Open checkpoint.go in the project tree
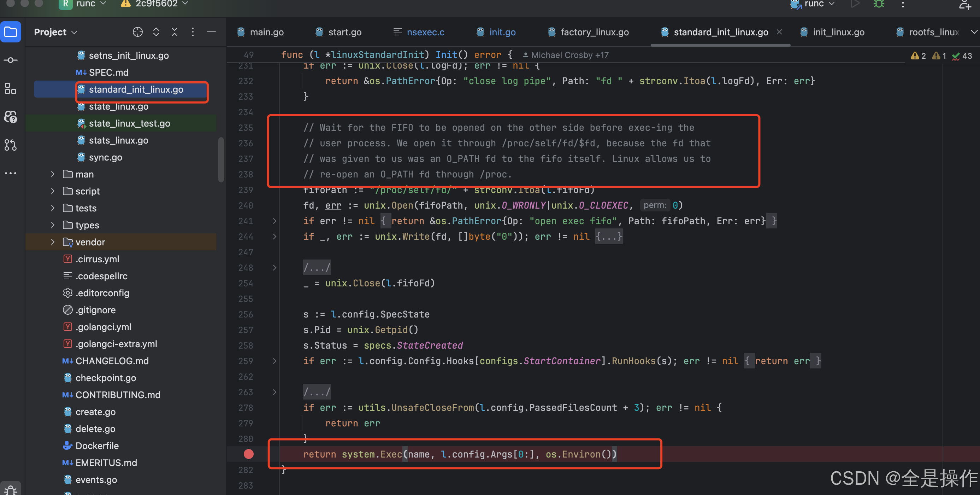This screenshot has height=495, width=980. pyautogui.click(x=105, y=378)
